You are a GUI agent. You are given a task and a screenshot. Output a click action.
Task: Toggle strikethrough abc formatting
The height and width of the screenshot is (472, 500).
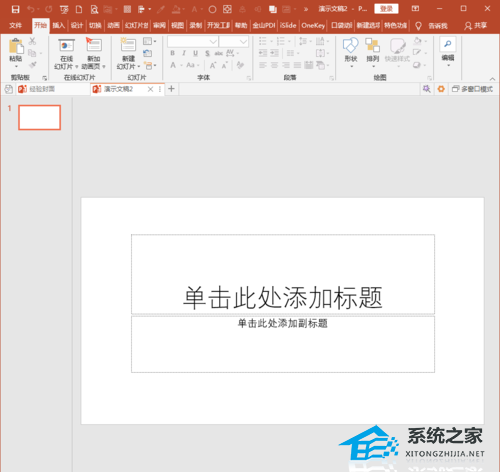pyautogui.click(x=219, y=53)
